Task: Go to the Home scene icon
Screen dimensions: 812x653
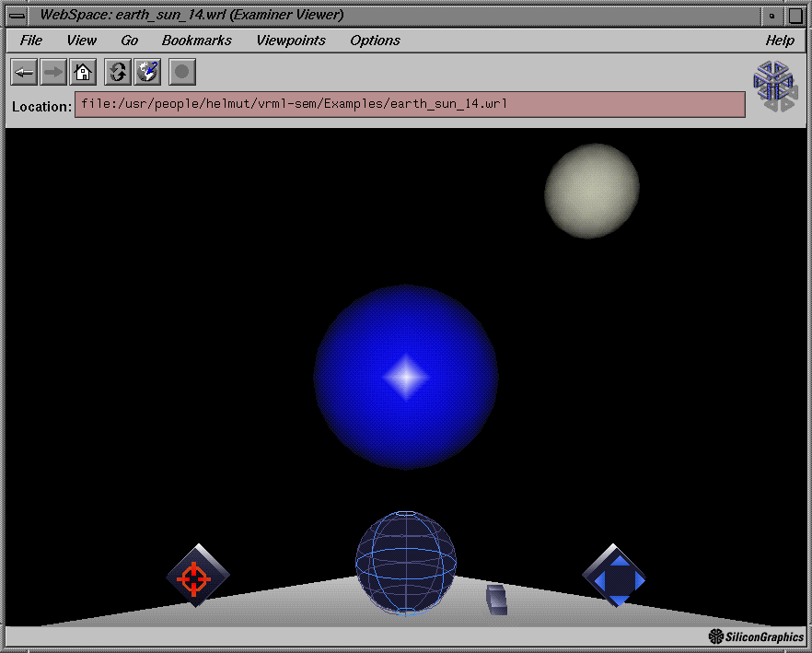Action: [x=83, y=72]
